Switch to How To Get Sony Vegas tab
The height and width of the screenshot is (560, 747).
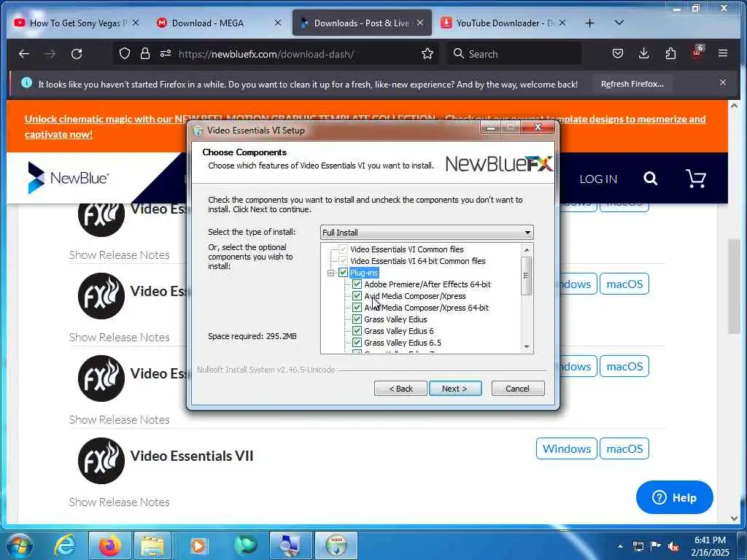click(76, 23)
